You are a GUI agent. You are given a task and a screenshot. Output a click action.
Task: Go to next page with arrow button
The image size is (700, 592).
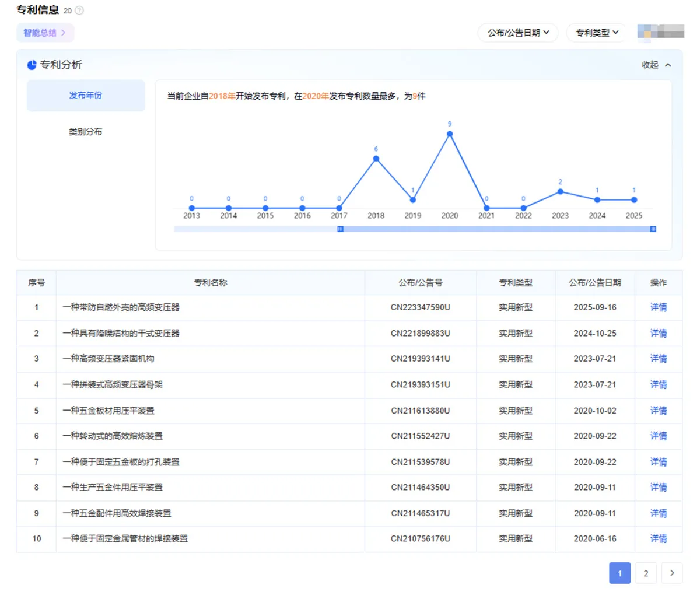tap(672, 573)
